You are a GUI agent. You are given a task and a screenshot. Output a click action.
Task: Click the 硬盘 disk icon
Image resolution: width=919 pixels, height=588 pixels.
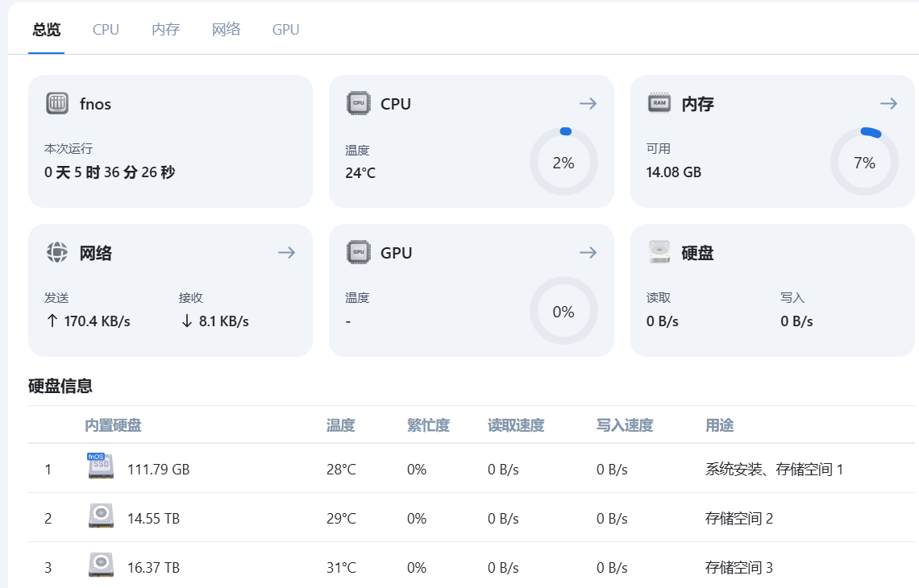point(658,252)
